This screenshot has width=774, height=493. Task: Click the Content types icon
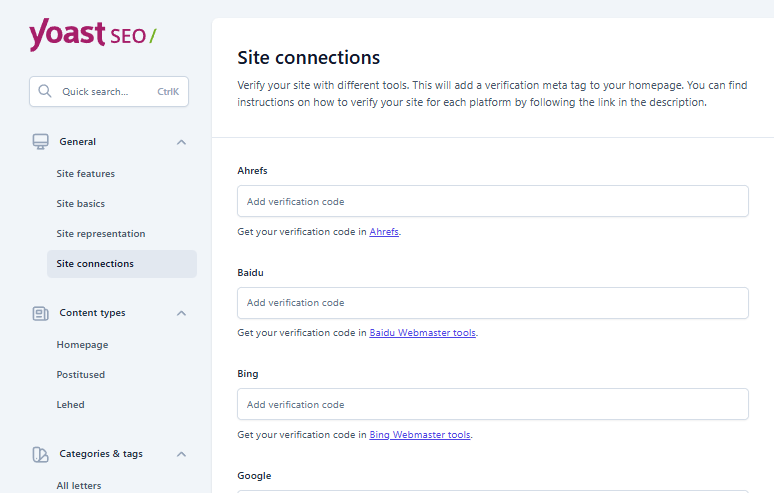(40, 313)
